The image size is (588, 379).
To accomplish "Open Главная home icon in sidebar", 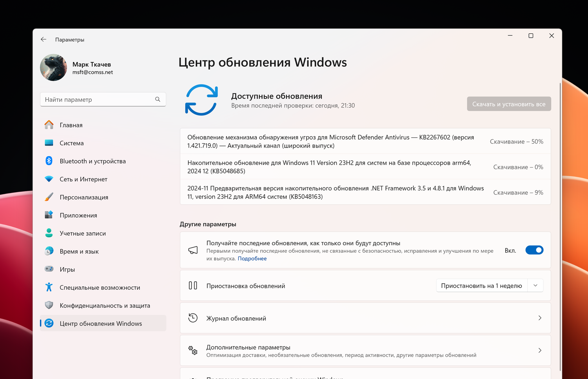I will pos(49,125).
